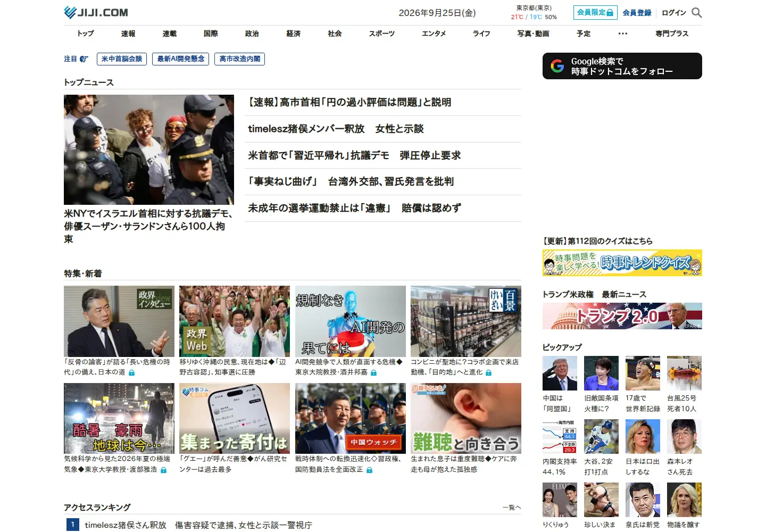Open headline about 高市首相 円の過小評価
This screenshot has height=532, width=766.
tap(349, 102)
